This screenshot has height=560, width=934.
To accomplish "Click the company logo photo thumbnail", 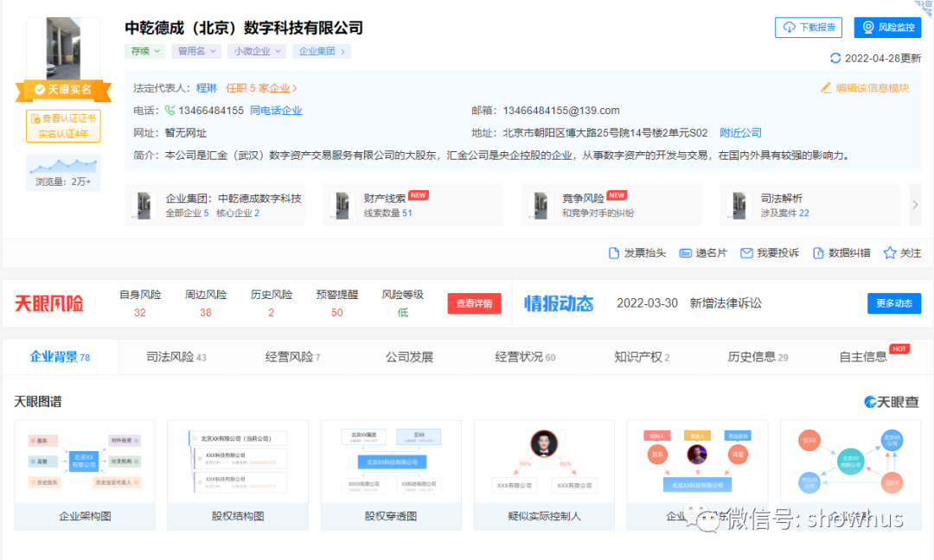I will click(x=63, y=48).
